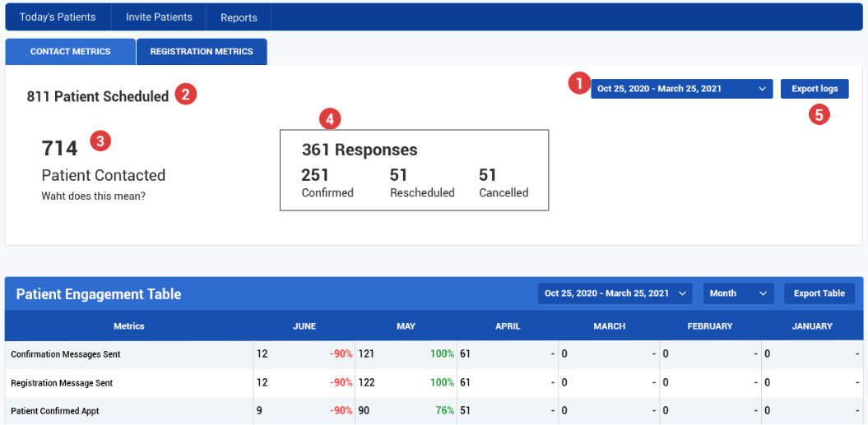This screenshot has height=425, width=868.
Task: Click the red number 3 marker badge
Action: pyautogui.click(x=100, y=141)
